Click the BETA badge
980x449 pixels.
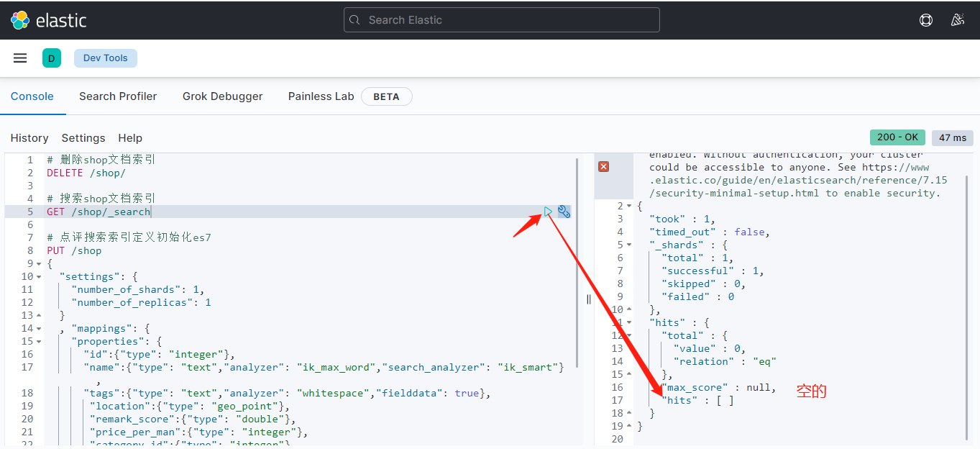(387, 96)
